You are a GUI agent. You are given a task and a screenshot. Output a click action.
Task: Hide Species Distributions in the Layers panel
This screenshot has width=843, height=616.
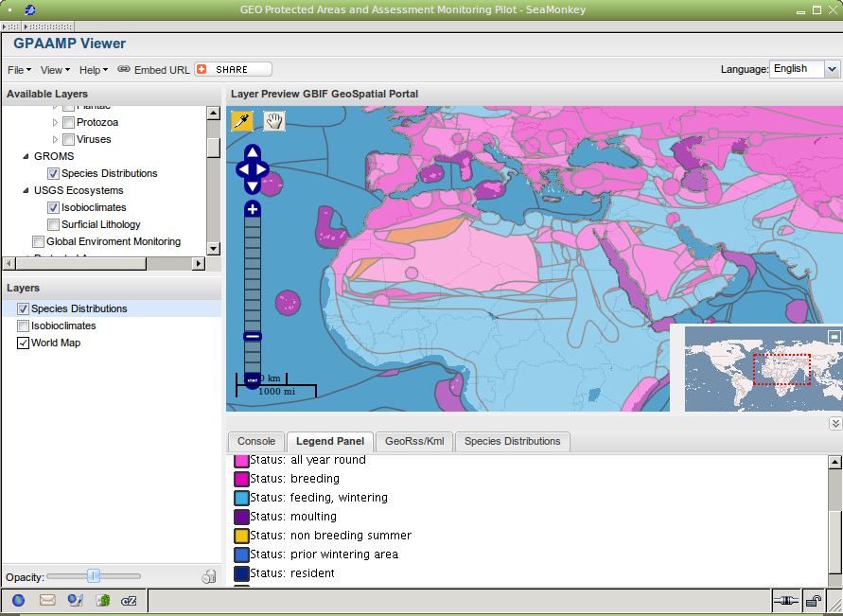click(x=23, y=308)
